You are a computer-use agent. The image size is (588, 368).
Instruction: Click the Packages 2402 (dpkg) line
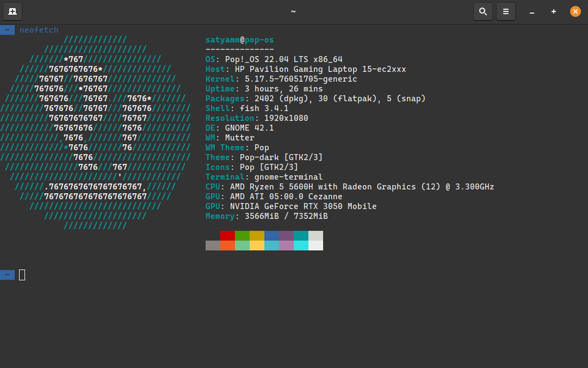pyautogui.click(x=316, y=98)
